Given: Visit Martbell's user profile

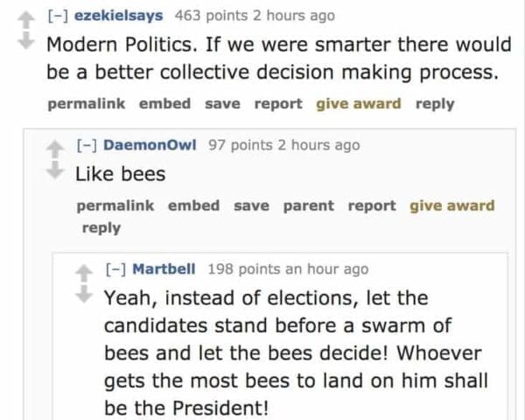Looking at the screenshot, I should pos(164,269).
